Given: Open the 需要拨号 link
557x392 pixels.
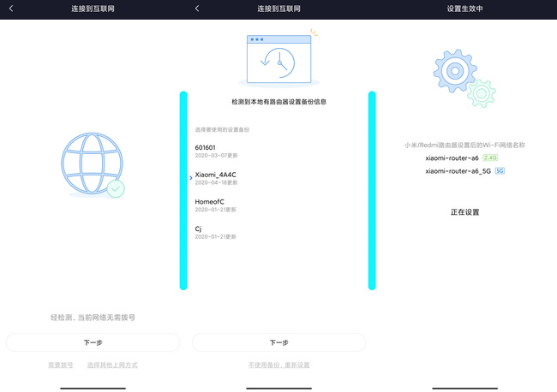Looking at the screenshot, I should coord(60,365).
